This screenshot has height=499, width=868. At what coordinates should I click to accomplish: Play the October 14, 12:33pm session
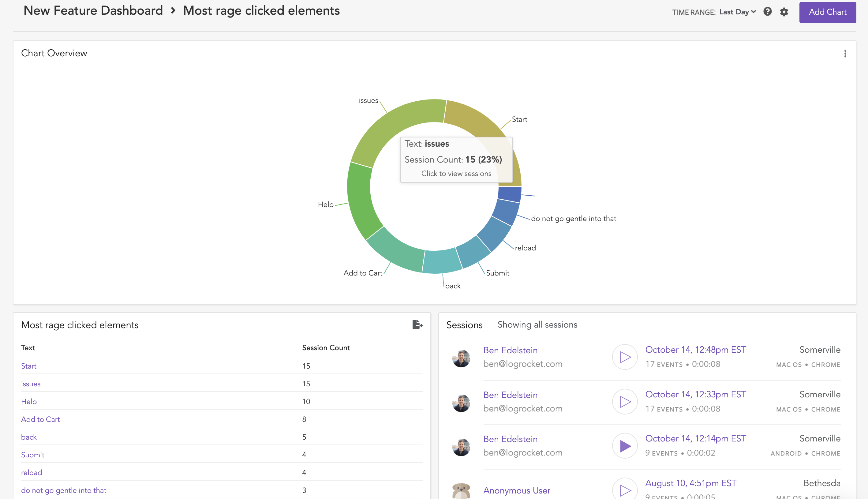(625, 401)
